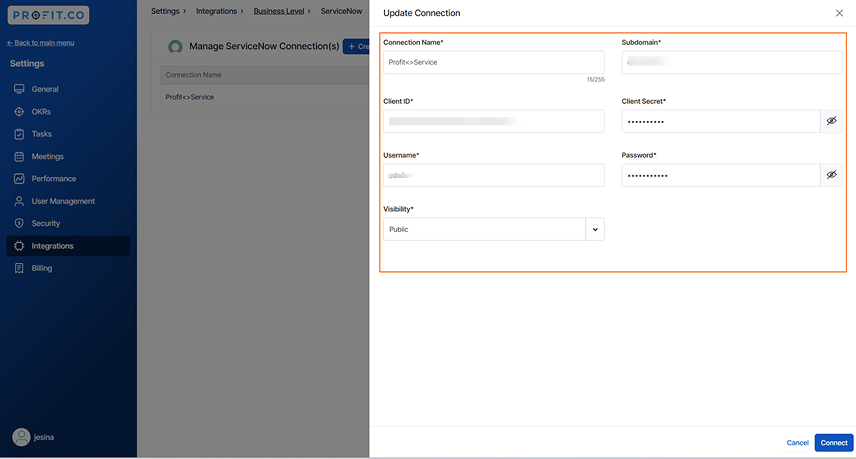
Task: Click the Connect button
Action: (x=834, y=443)
